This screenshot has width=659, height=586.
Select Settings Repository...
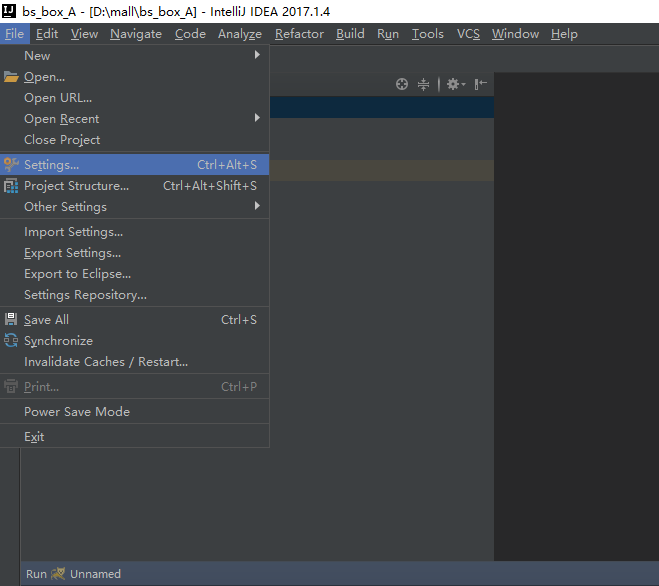point(134,295)
